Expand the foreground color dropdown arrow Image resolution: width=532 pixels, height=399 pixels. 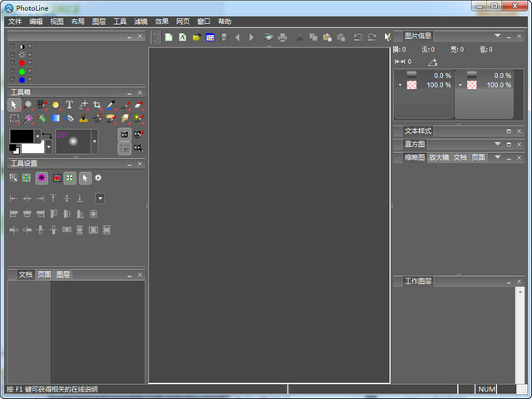click(37, 135)
